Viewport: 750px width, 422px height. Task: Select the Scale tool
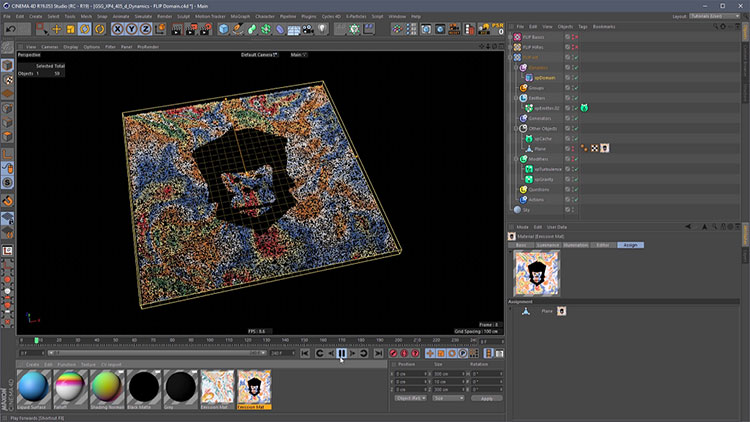(70, 29)
